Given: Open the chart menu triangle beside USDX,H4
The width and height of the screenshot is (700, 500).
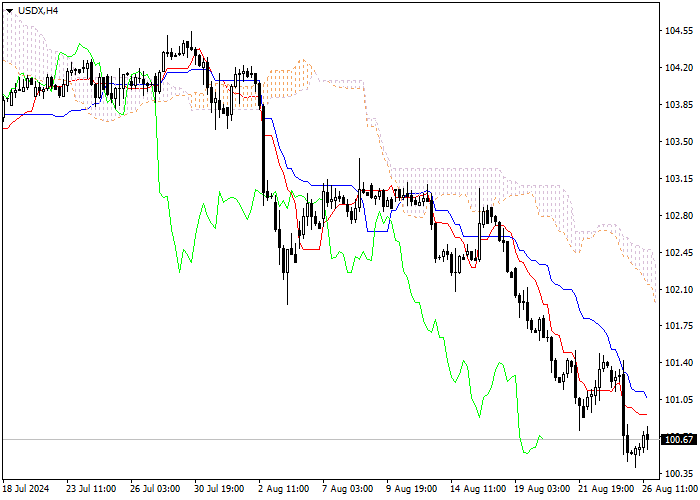Looking at the screenshot, I should tap(9, 11).
